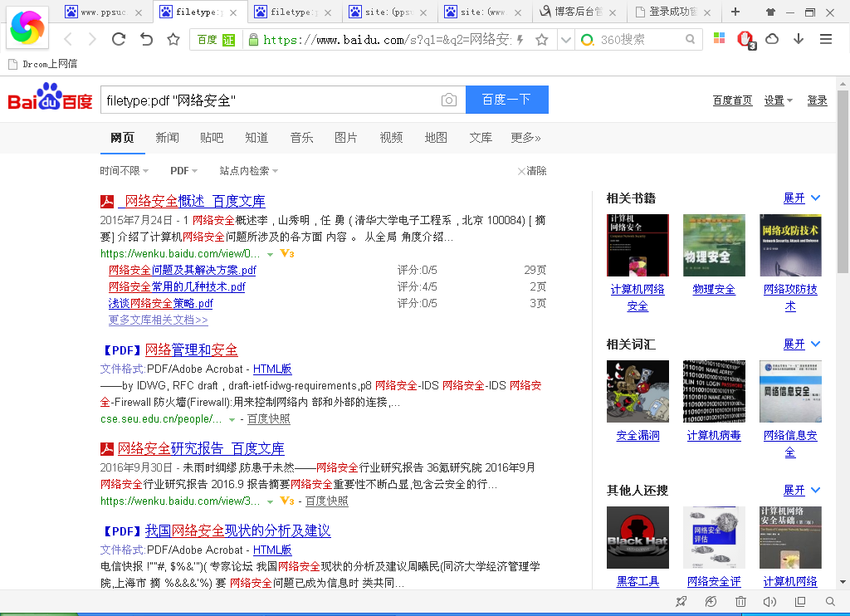The image size is (850, 616).
Task: Click the Baidu logo
Action: (51, 97)
